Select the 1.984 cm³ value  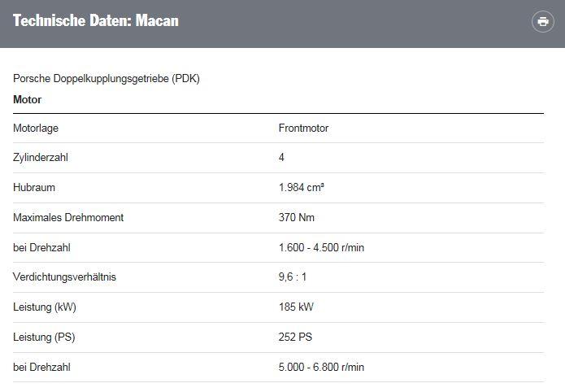pyautogui.click(x=302, y=188)
